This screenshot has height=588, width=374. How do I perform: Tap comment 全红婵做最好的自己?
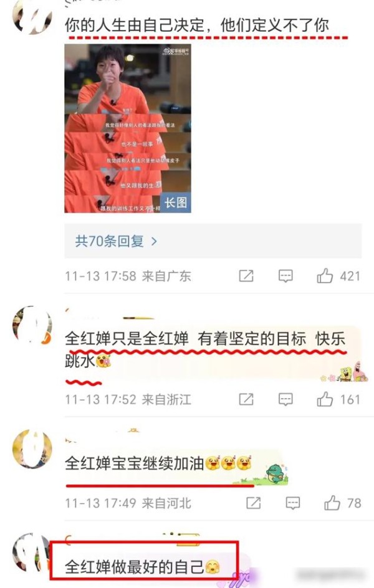(134, 567)
